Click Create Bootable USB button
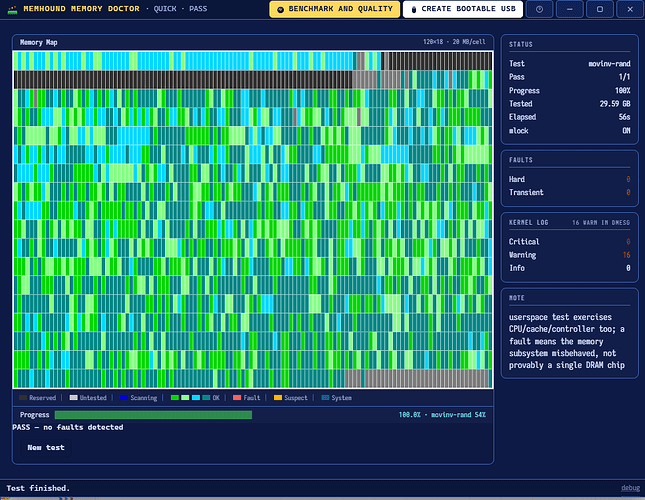 click(x=463, y=9)
